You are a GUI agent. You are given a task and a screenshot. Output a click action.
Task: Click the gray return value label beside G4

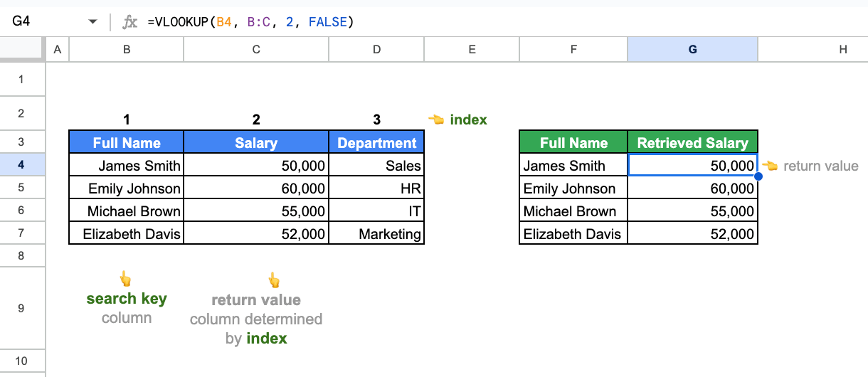point(820,166)
